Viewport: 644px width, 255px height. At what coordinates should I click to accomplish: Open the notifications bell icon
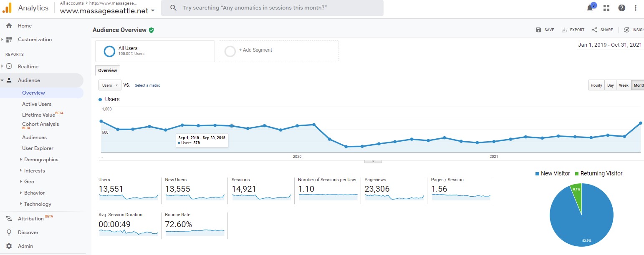tap(590, 8)
